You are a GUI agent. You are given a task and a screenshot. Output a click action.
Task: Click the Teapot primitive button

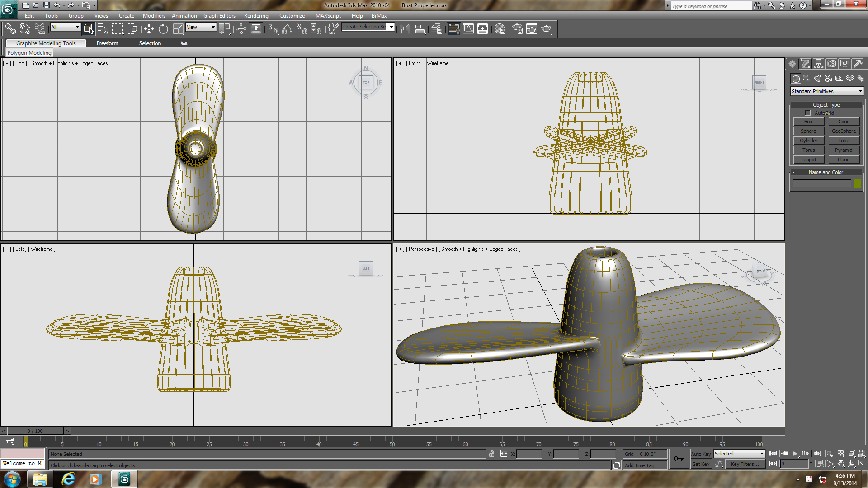[808, 160]
